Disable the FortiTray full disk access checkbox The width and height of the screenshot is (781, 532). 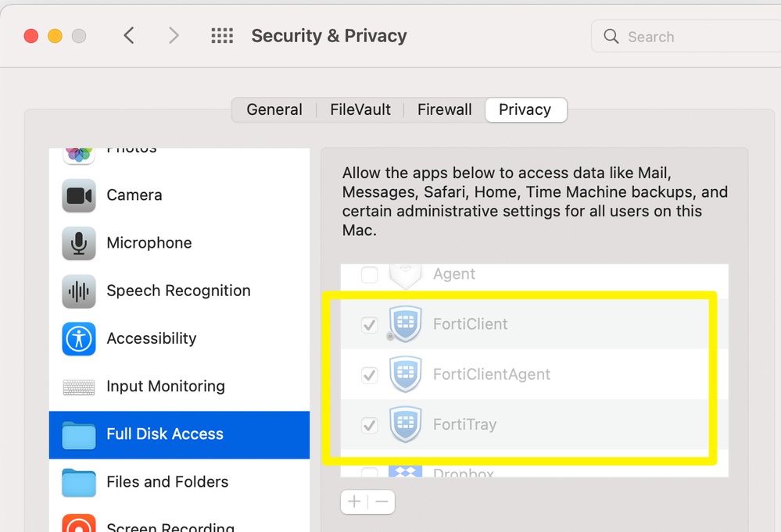[370, 426]
